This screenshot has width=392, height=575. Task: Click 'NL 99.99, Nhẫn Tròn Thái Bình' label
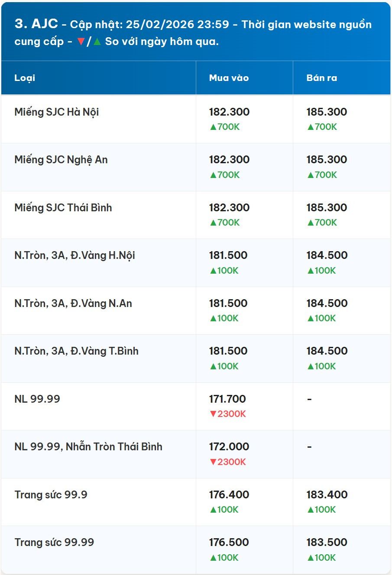pos(88,447)
